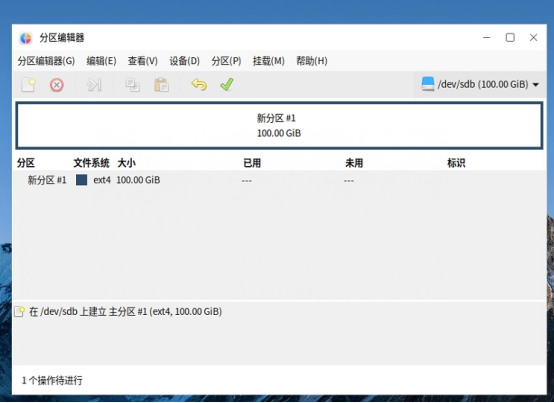This screenshot has width=554, height=403.
Task: Open the 编辑(E) menu
Action: 101,61
